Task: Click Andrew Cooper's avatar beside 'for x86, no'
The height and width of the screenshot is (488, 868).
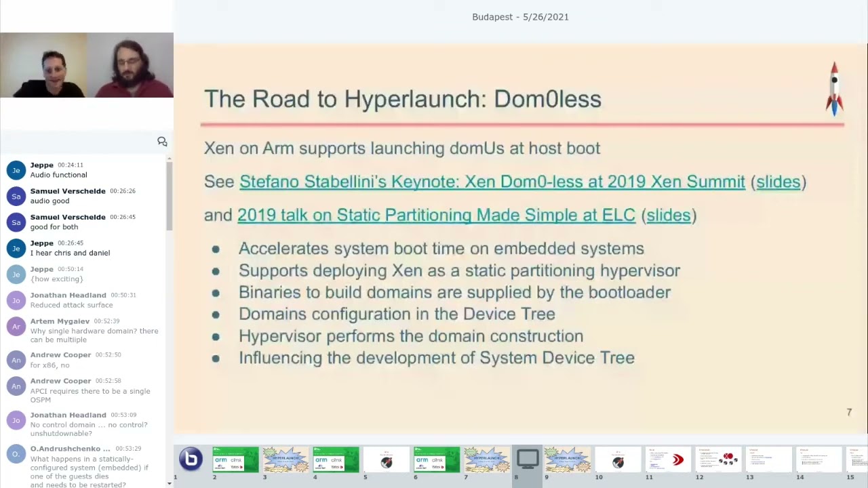Action: pos(16,360)
